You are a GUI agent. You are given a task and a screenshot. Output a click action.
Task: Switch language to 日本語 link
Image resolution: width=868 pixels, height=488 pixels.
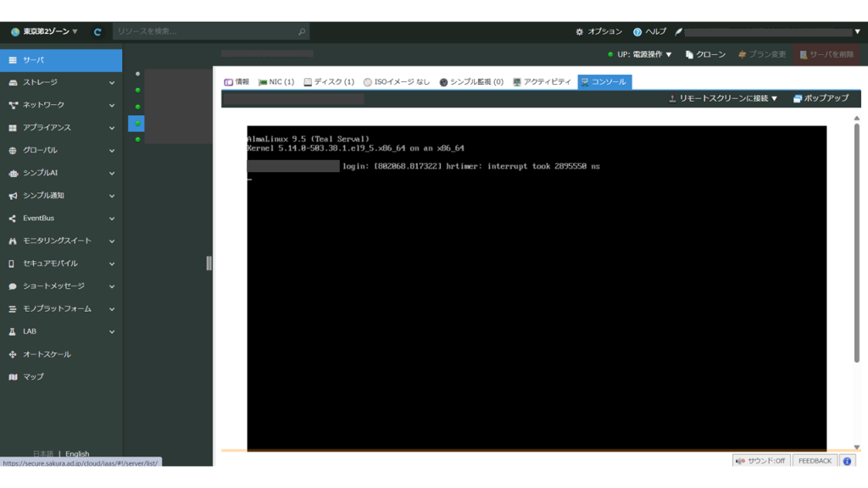coord(43,454)
